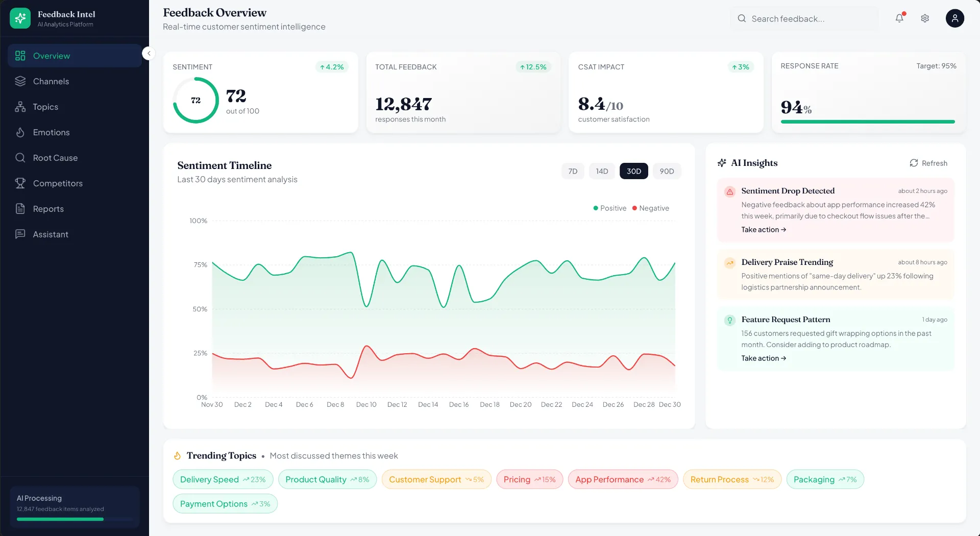Select the 90D sentiment view
Screen dimensions: 980x536
(667, 171)
